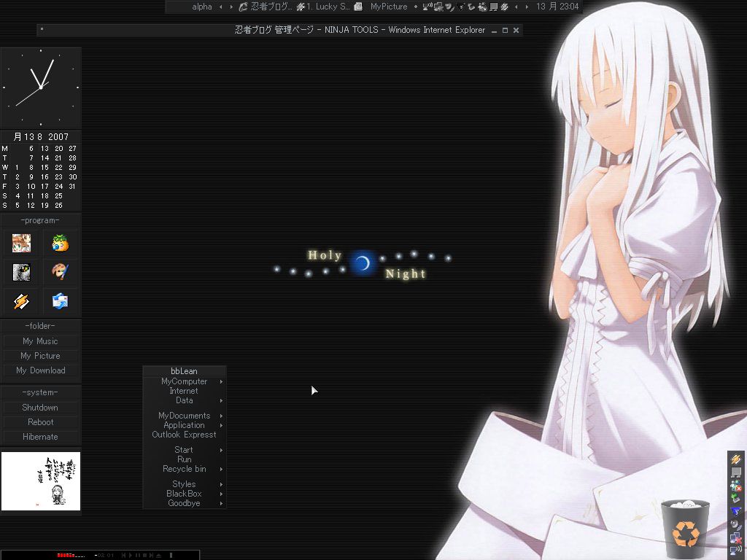Click the bbLean menu title
The width and height of the screenshot is (747, 560).
point(185,371)
